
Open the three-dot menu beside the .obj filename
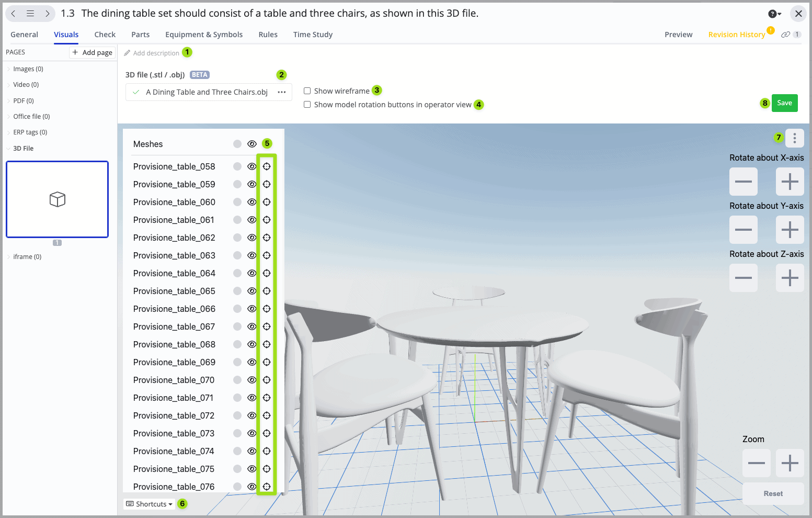pos(282,92)
